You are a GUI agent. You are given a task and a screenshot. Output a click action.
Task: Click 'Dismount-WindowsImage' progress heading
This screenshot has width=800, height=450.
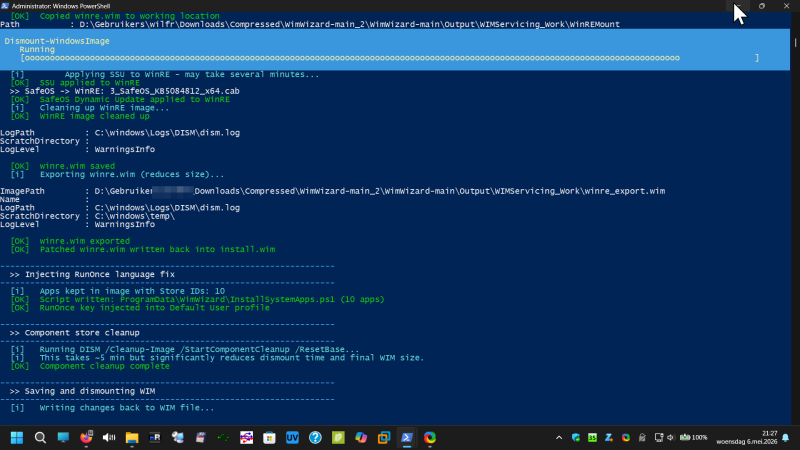click(x=57, y=41)
